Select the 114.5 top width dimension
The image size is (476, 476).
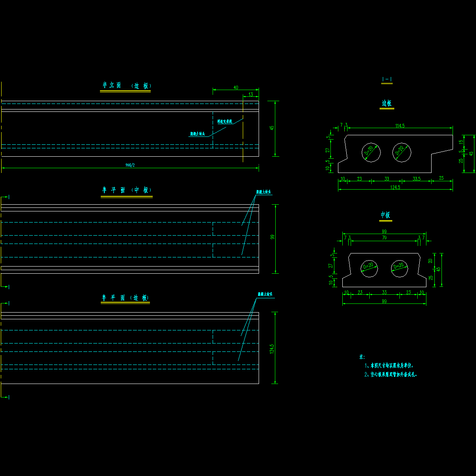[x=400, y=126]
